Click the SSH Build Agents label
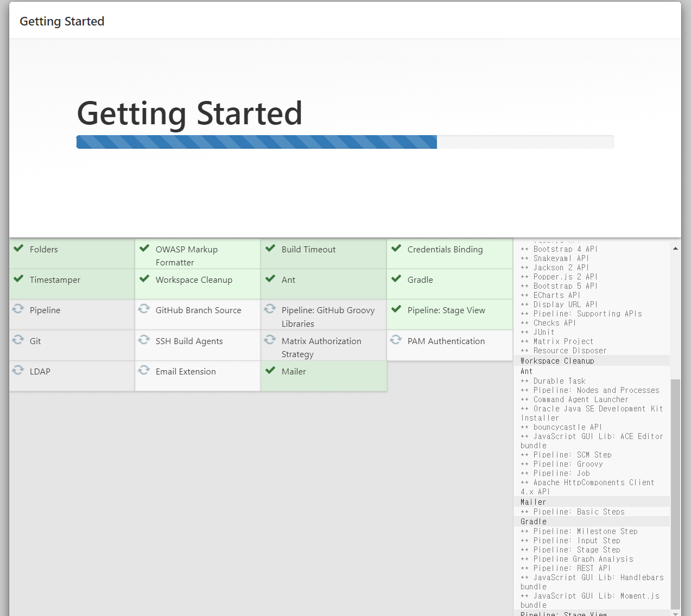Viewport: 691px width, 616px height. (189, 341)
